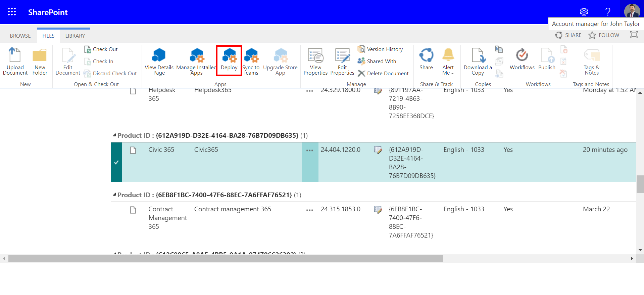Open the ellipsis menu for Helpdesk365
The height and width of the screenshot is (295, 644).
[x=310, y=91]
